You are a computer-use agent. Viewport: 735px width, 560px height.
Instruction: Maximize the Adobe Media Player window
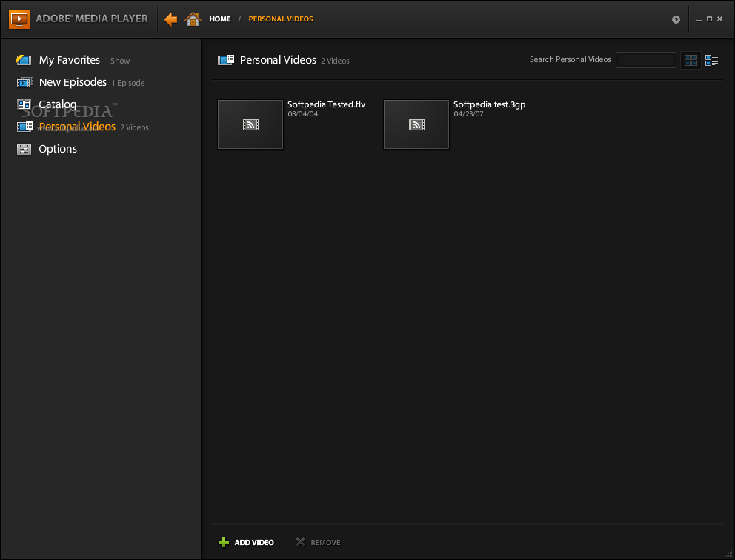pos(709,19)
